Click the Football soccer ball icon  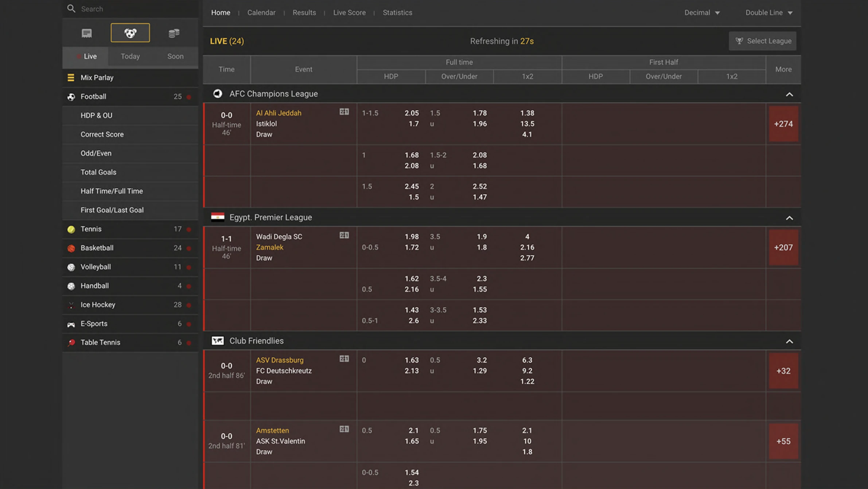click(71, 97)
